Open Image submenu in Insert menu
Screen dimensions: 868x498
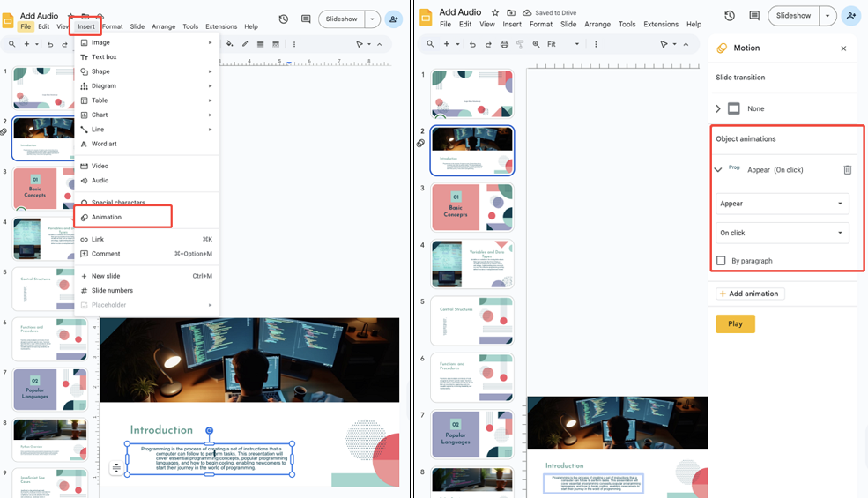146,42
